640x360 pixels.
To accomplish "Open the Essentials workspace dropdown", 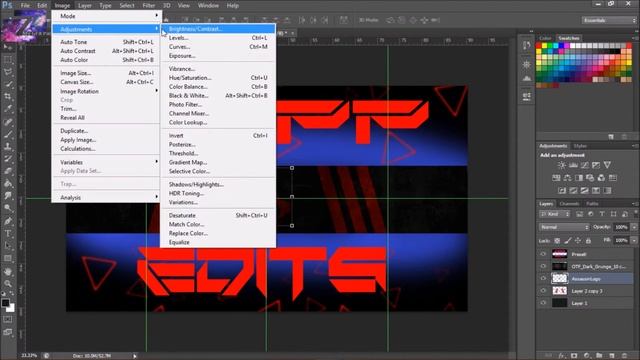I will [609, 20].
